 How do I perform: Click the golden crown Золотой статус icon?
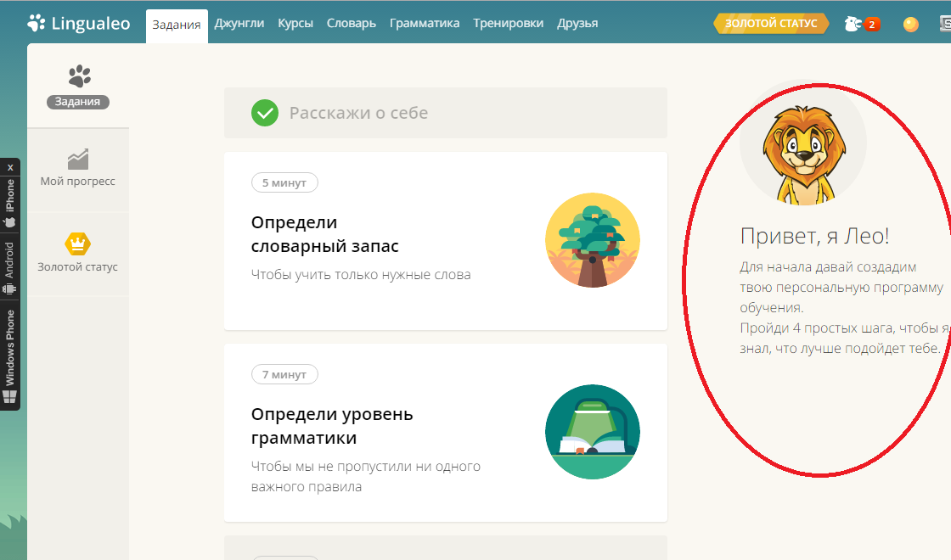point(77,243)
